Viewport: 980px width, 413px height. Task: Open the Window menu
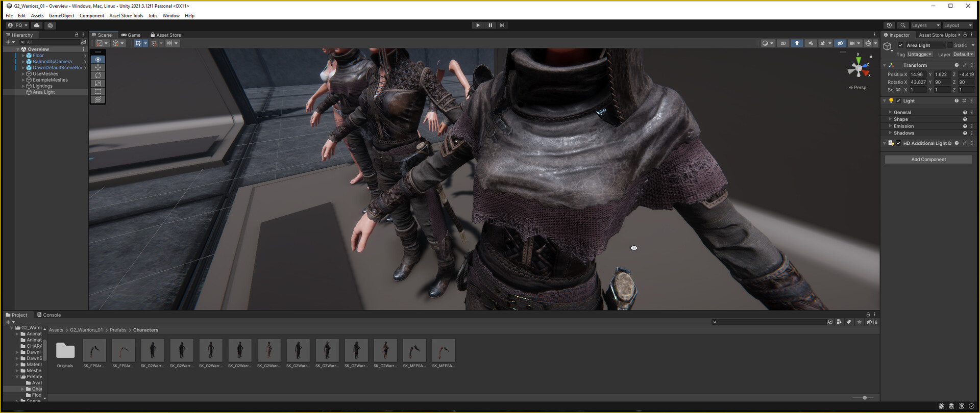tap(171, 16)
